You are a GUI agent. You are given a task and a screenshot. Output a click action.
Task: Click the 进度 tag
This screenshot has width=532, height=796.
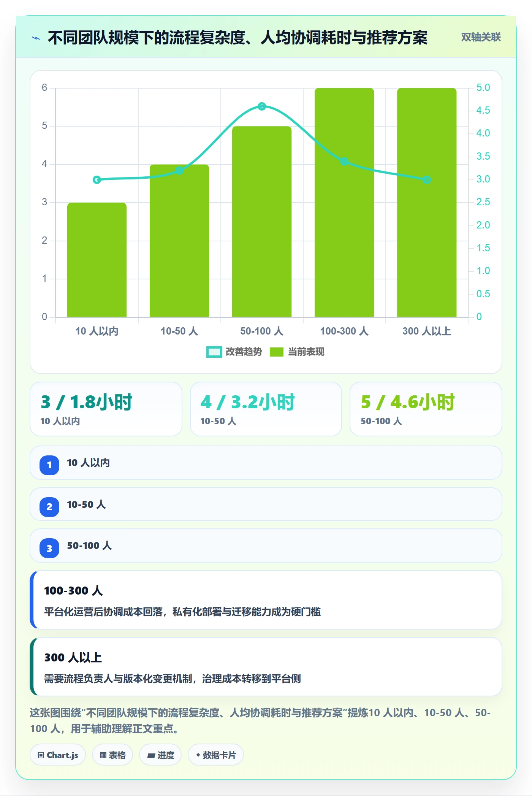160,755
